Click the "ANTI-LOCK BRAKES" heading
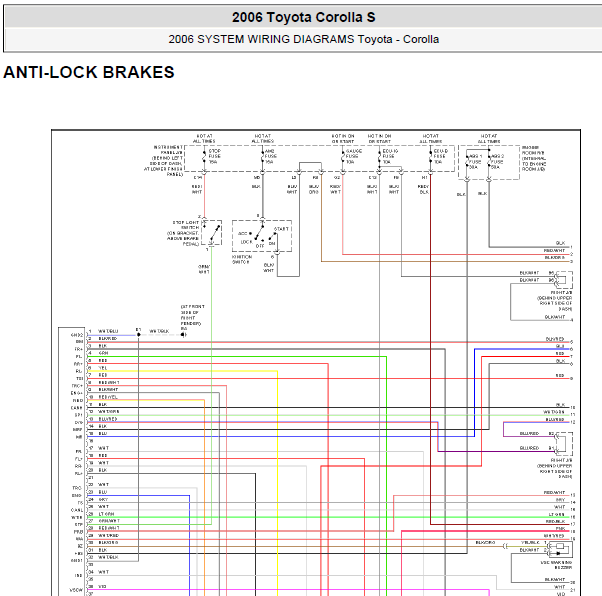The height and width of the screenshot is (596, 602). [x=89, y=72]
